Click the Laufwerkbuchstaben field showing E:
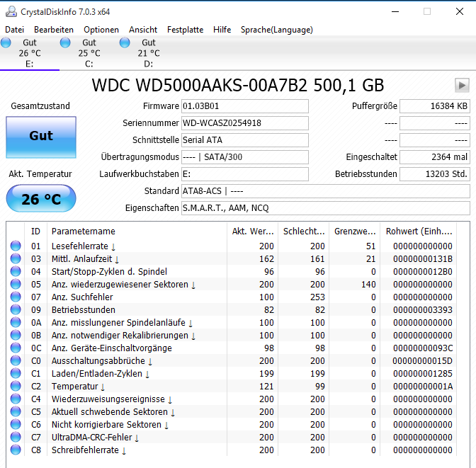The height and width of the screenshot is (468, 476). 245,174
